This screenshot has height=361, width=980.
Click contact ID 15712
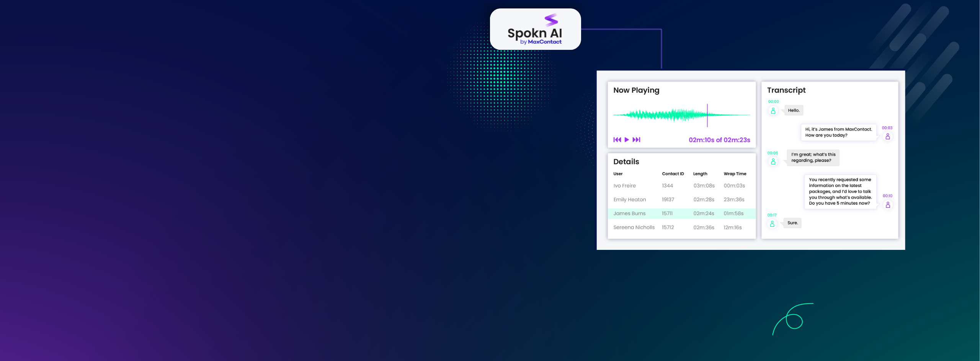coord(668,227)
